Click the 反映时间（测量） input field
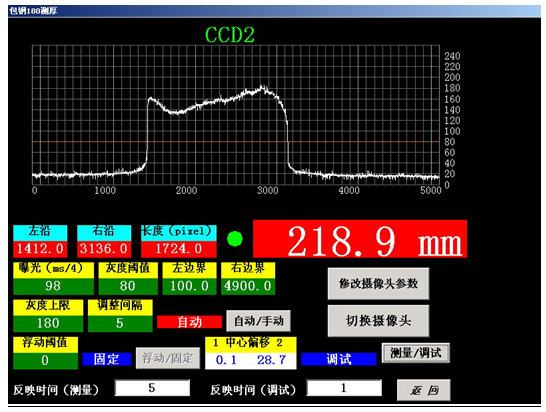546x412 pixels. point(152,388)
